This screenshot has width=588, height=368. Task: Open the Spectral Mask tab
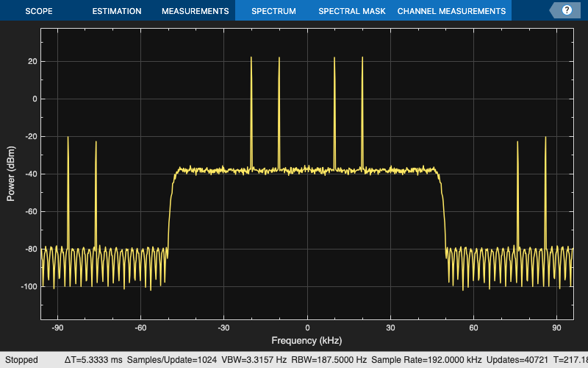352,11
